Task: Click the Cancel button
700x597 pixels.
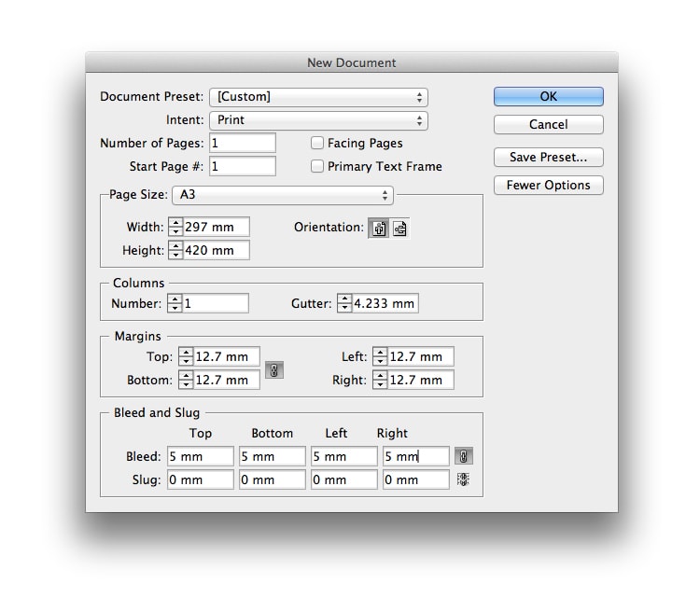Action: coord(548,124)
